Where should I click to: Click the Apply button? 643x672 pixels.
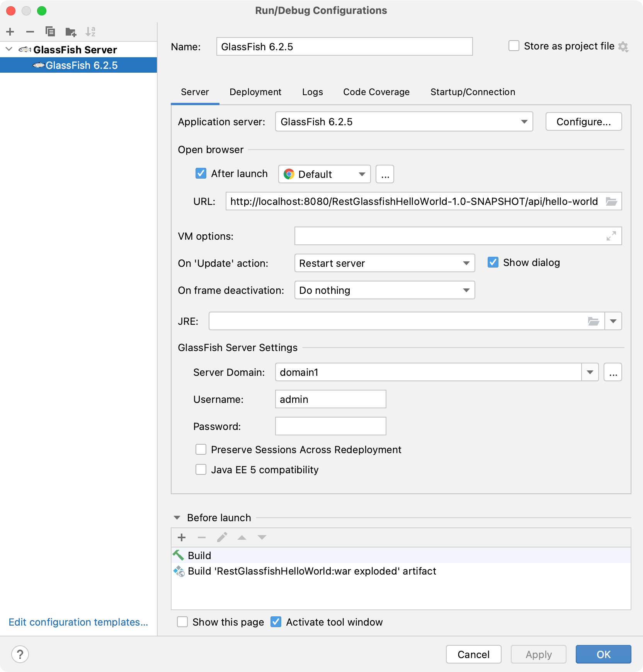tap(539, 654)
